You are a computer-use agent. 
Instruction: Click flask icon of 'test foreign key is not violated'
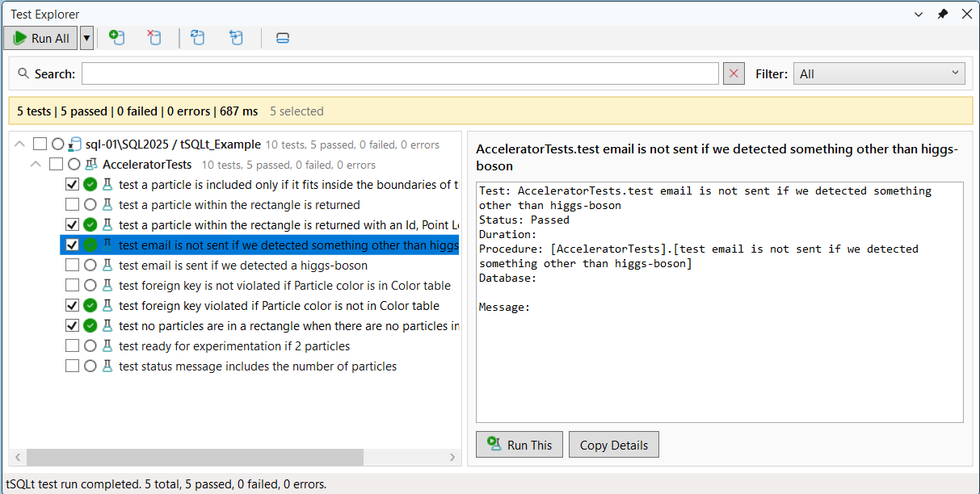(x=107, y=286)
